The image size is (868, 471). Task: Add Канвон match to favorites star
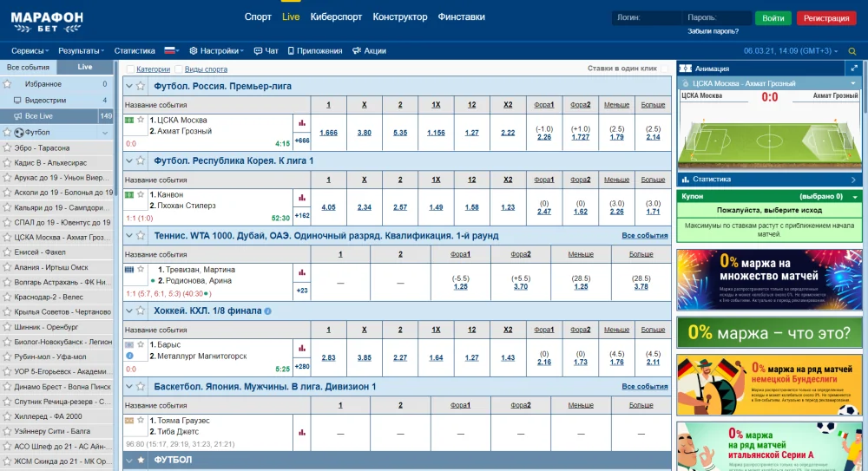[x=141, y=194]
